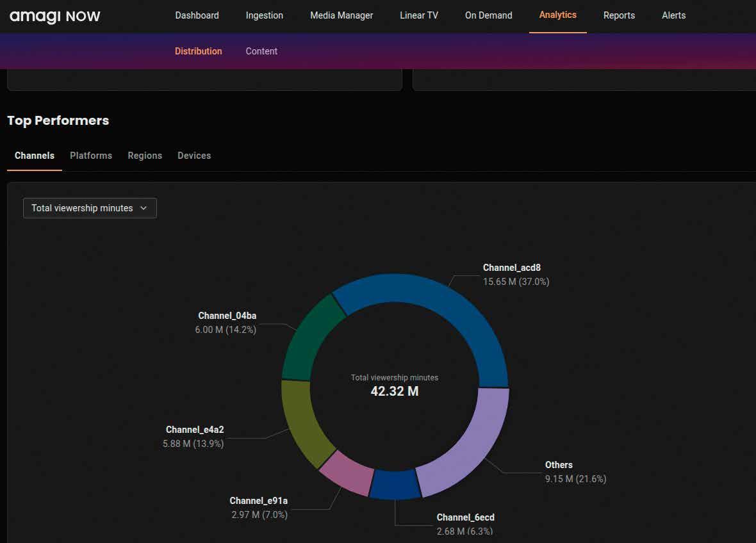Switch to the Devices tab
The image size is (756, 543).
coord(194,156)
